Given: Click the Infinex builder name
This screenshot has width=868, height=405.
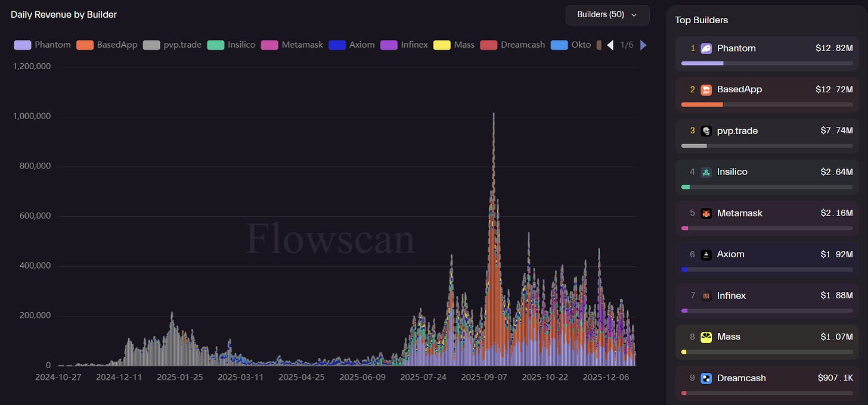Looking at the screenshot, I should pos(731,295).
